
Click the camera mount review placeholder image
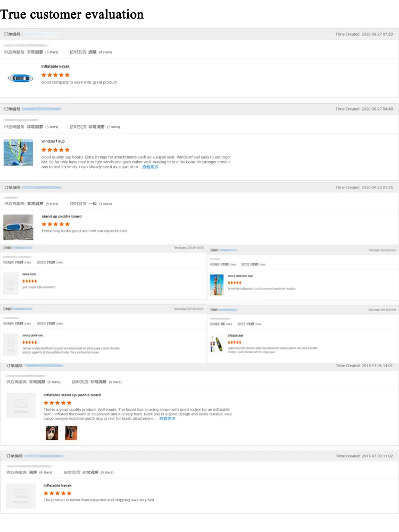pyautogui.click(x=11, y=284)
